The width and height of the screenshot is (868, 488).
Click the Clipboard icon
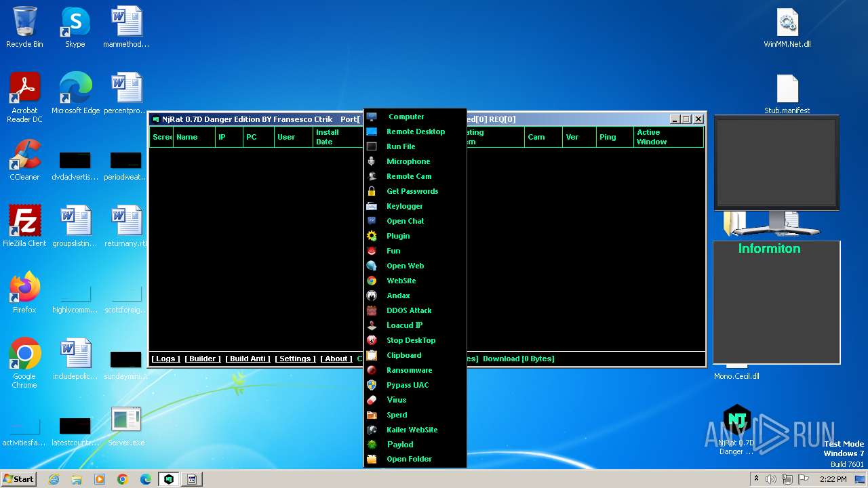click(x=372, y=355)
